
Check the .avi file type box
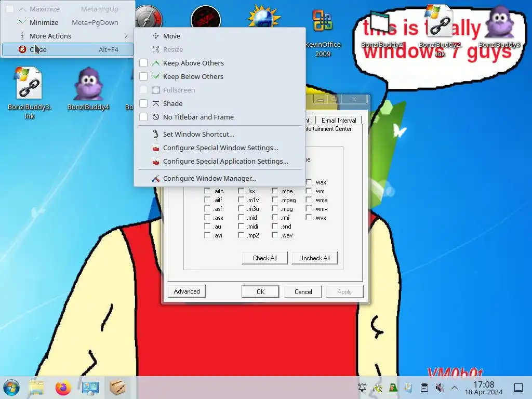coord(207,235)
